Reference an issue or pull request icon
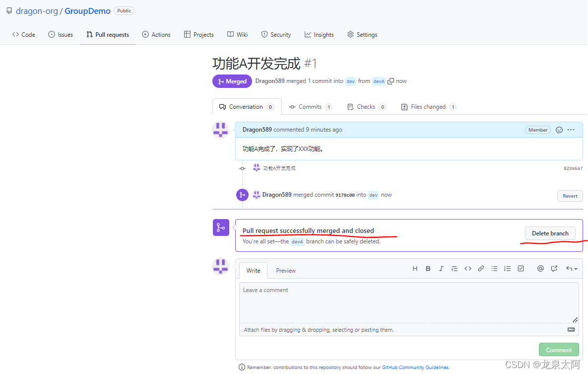The height and width of the screenshot is (374, 588). click(x=554, y=269)
